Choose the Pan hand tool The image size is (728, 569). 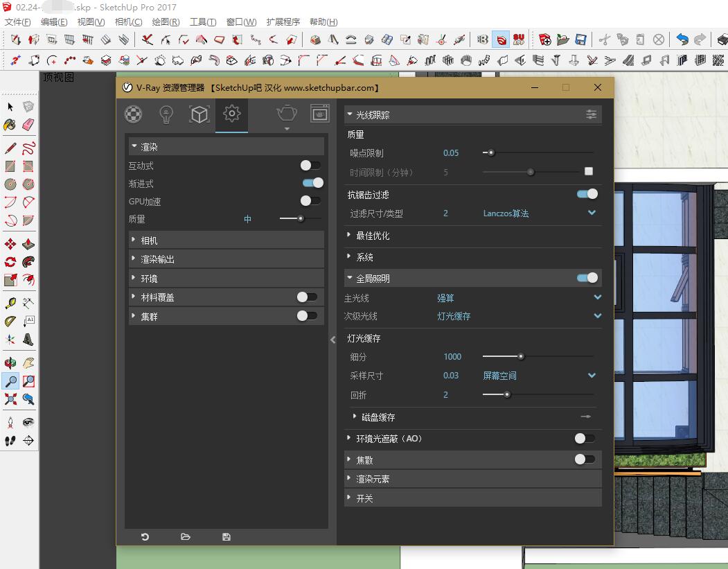[x=28, y=362]
